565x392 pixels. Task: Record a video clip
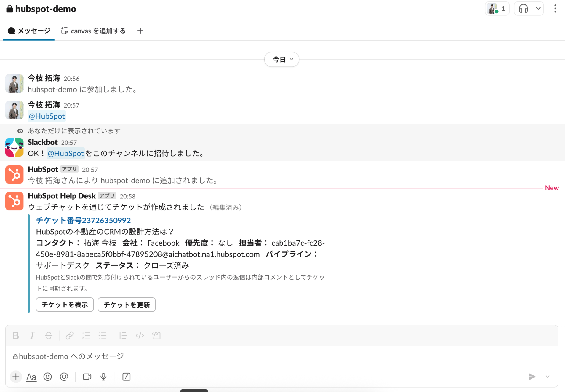87,377
